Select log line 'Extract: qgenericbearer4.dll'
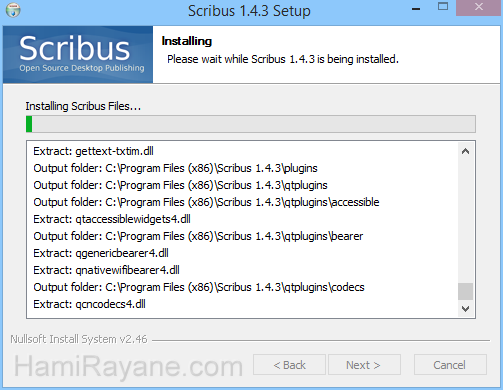Viewport: 503px width, 390px height. point(101,253)
